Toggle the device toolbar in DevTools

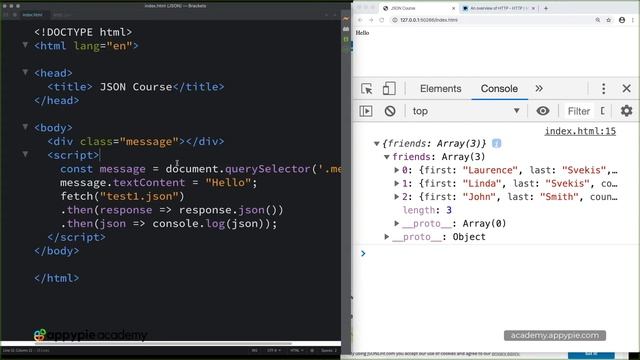(x=389, y=89)
